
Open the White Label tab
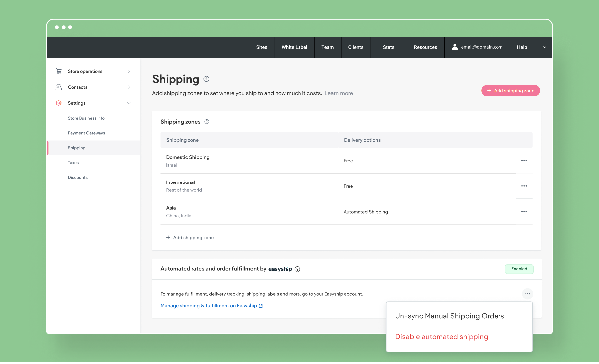[294, 47]
